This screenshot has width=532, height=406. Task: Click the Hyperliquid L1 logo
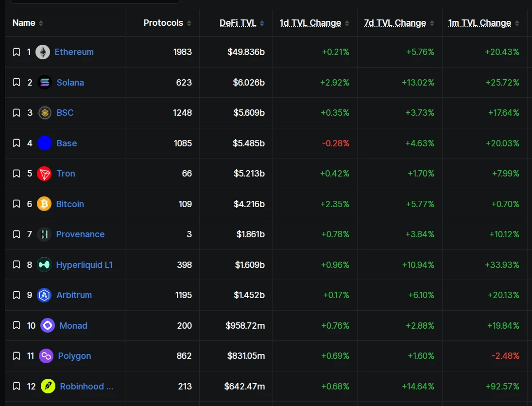tap(44, 265)
